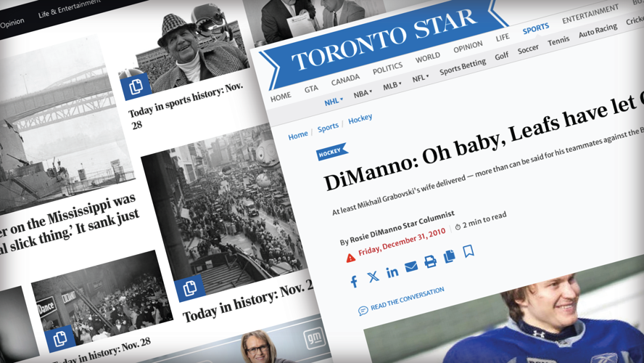This screenshot has width=644, height=363.
Task: Share article on Facebook
Action: [x=354, y=282]
